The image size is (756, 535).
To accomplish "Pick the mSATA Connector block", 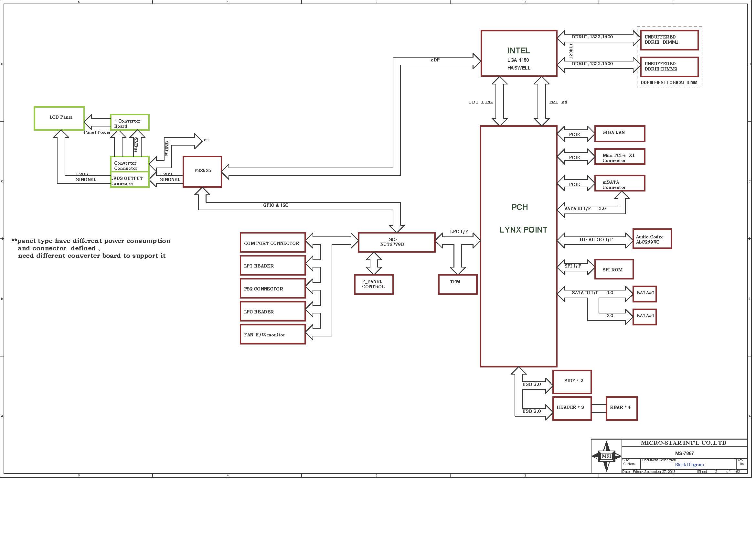I will click(x=620, y=183).
